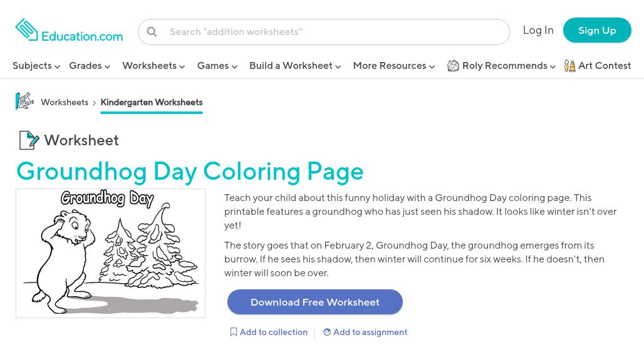
Task: Open the Worksheets dropdown in navigation
Action: coord(153,66)
